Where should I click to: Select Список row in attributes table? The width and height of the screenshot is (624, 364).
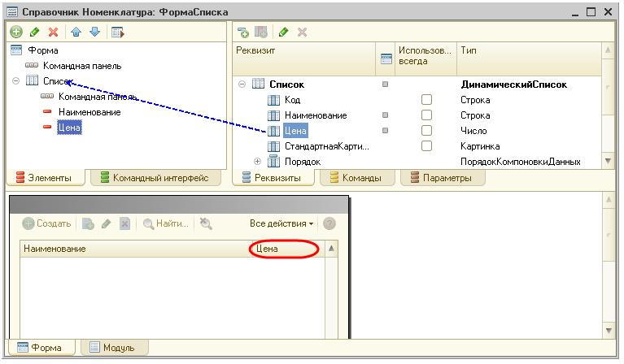click(x=286, y=84)
